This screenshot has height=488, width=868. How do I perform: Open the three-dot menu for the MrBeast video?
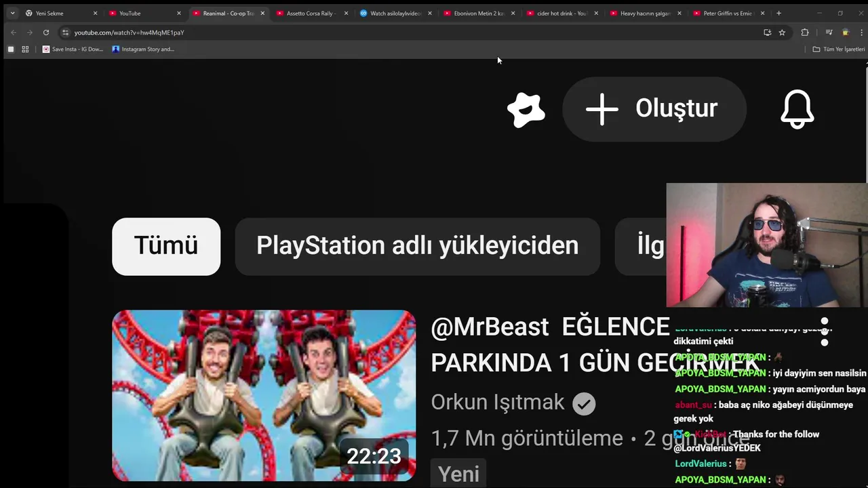(825, 332)
